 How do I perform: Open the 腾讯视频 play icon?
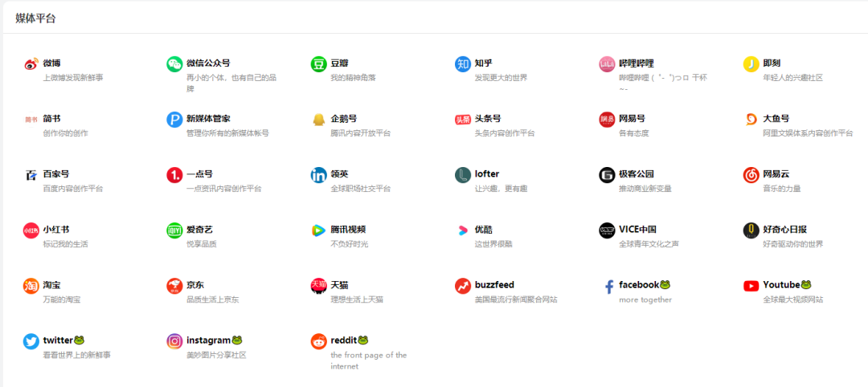tap(319, 230)
